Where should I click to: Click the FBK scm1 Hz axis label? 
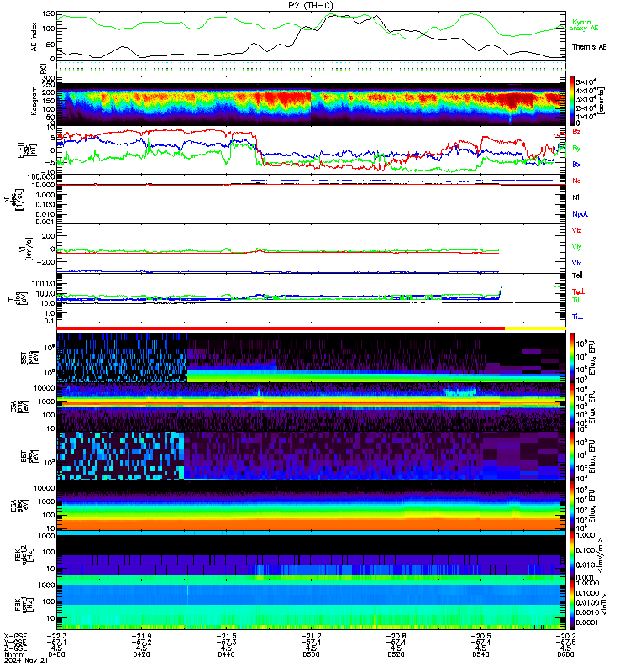click(x=24, y=605)
